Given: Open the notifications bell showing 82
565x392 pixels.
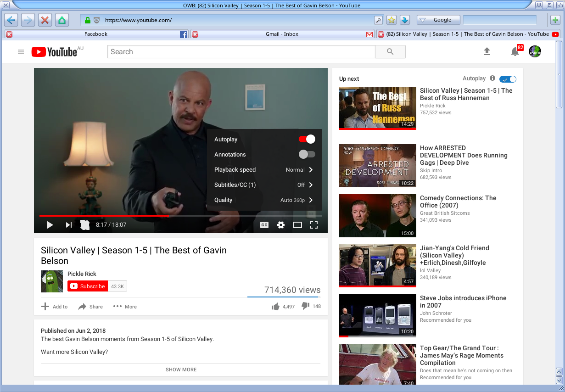Looking at the screenshot, I should coord(515,51).
